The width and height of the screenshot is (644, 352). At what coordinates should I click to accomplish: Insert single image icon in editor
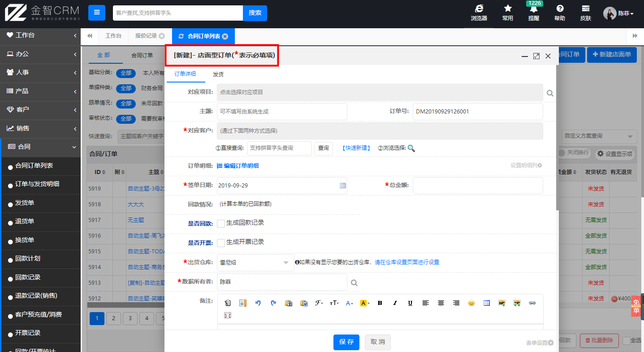click(502, 303)
